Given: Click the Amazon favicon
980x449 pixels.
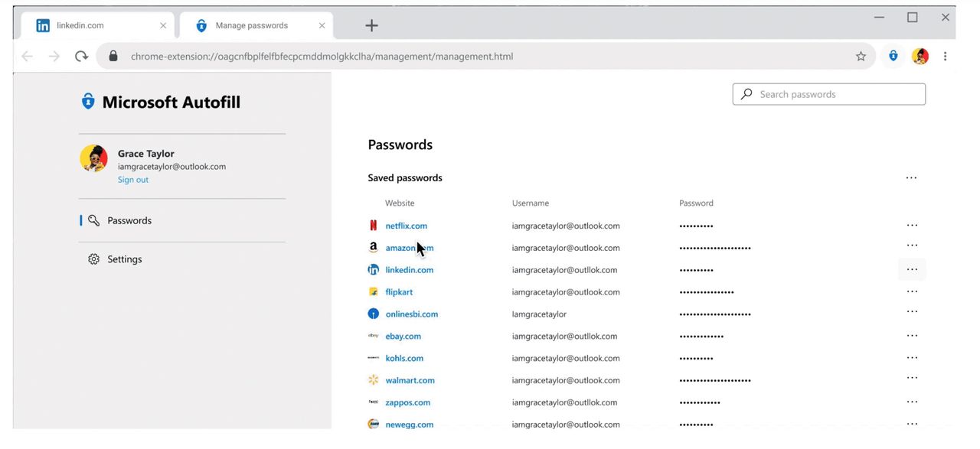Looking at the screenshot, I should 374,248.
